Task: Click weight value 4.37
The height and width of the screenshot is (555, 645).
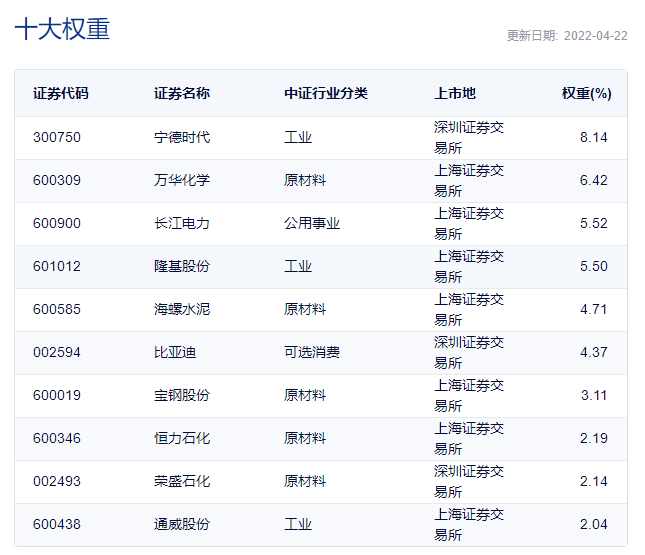Action: coord(594,352)
